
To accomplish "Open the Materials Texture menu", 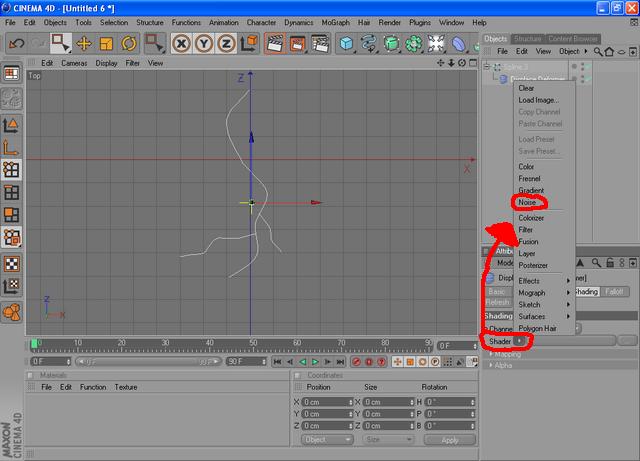I will point(126,387).
